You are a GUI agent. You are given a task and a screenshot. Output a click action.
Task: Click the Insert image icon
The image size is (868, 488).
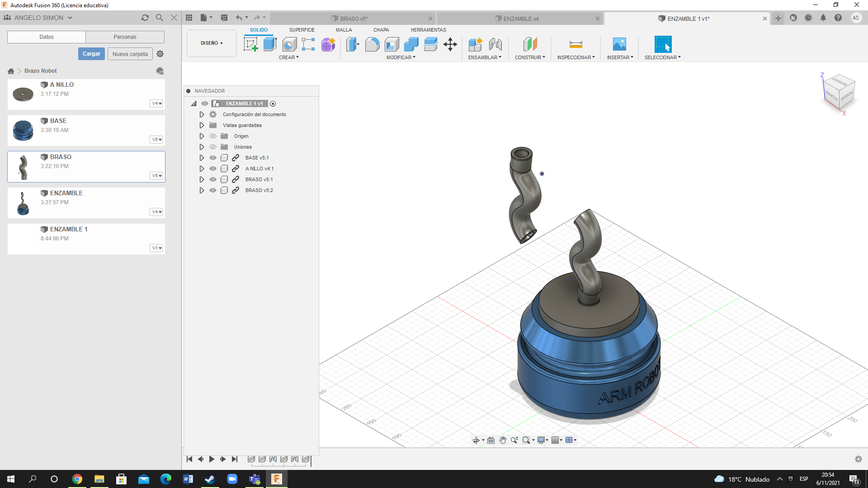click(x=619, y=44)
